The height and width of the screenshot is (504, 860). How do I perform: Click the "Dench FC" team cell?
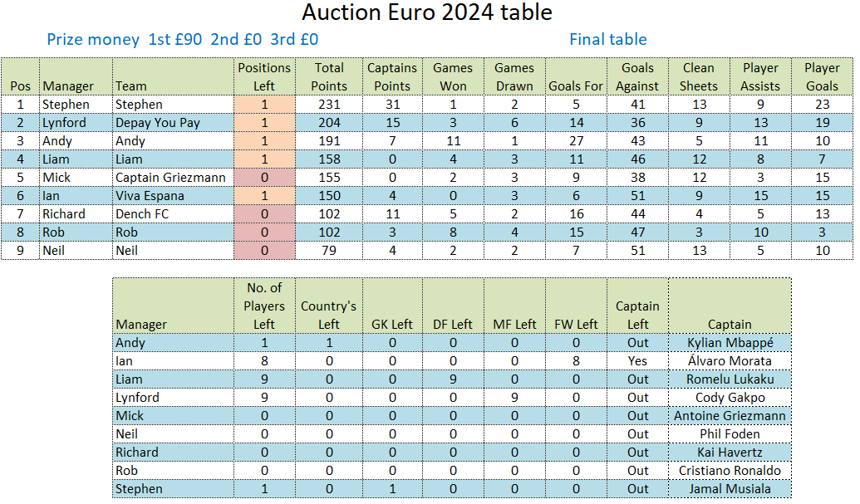coord(143,214)
